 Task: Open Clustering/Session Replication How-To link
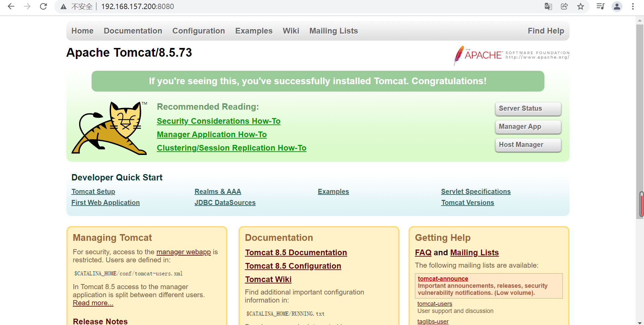231,148
